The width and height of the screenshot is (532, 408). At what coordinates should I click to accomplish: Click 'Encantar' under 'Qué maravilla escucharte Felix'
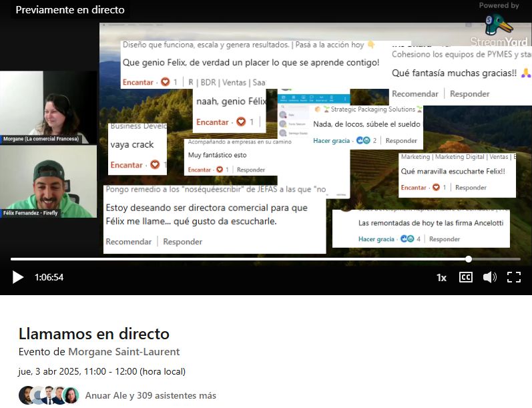point(413,188)
